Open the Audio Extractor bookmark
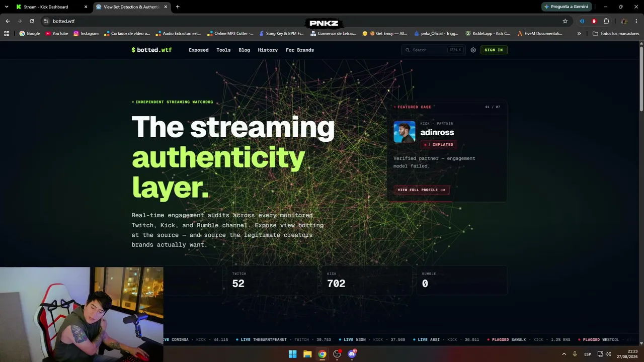 tap(178, 34)
